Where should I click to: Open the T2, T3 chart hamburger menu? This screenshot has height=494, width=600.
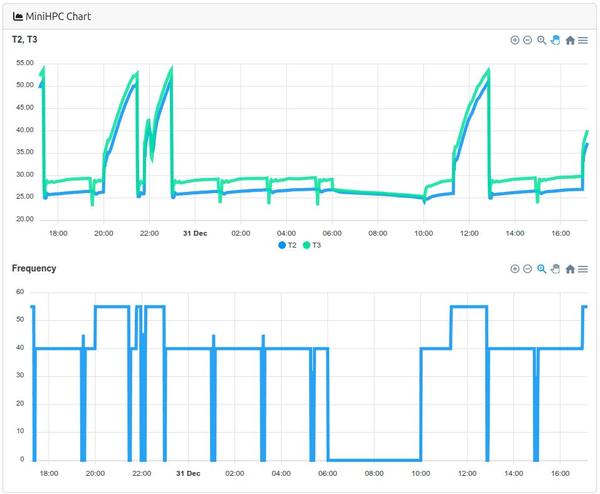[x=583, y=40]
